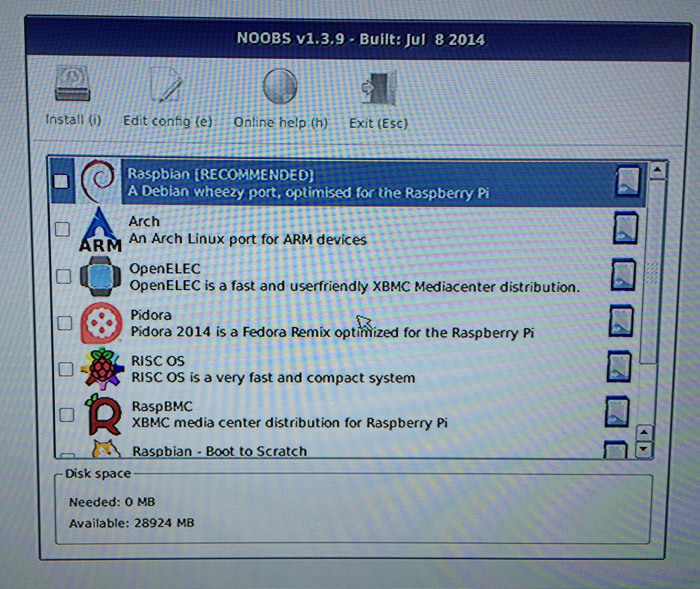Image resolution: width=700 pixels, height=589 pixels.
Task: Check the RISC OS checkbox
Action: point(66,369)
